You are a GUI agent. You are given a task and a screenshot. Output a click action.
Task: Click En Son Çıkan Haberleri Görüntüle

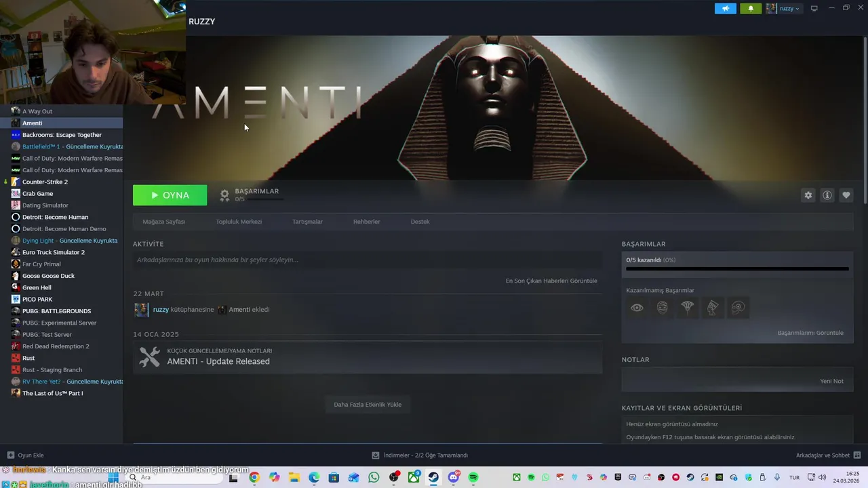[x=551, y=281]
